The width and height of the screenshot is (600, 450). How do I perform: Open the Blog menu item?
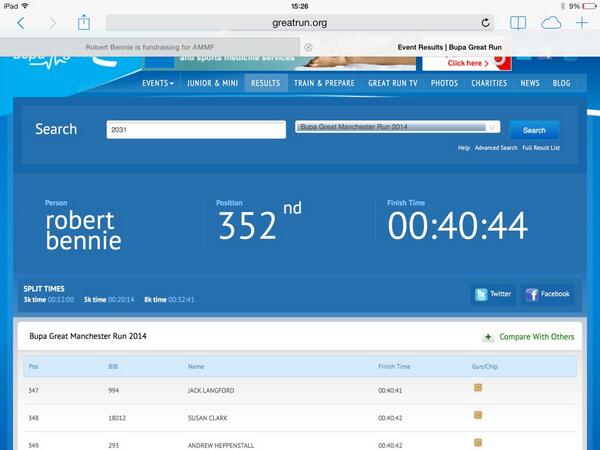coord(561,83)
